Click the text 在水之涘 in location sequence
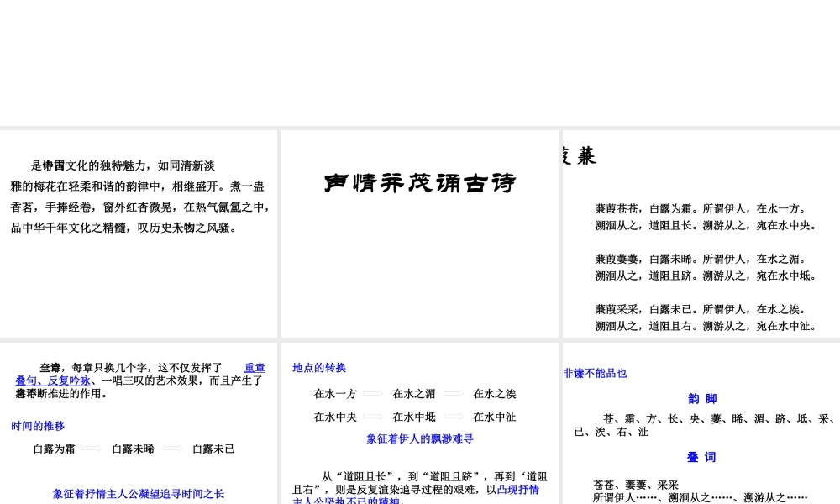This screenshot has width=840, height=504. coord(495,394)
